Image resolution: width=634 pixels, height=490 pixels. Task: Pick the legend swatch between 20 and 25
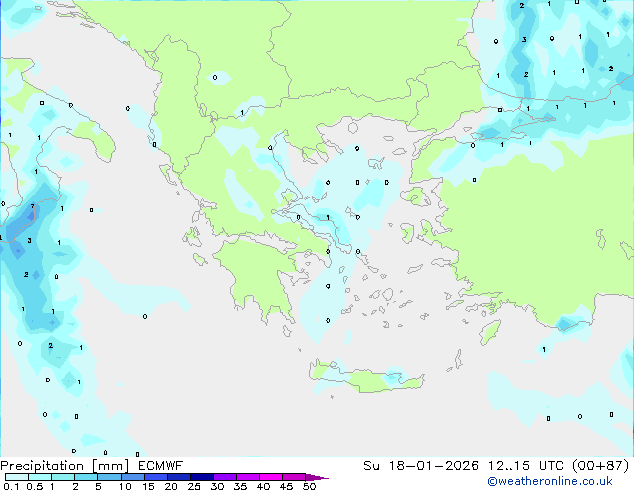click(x=179, y=477)
